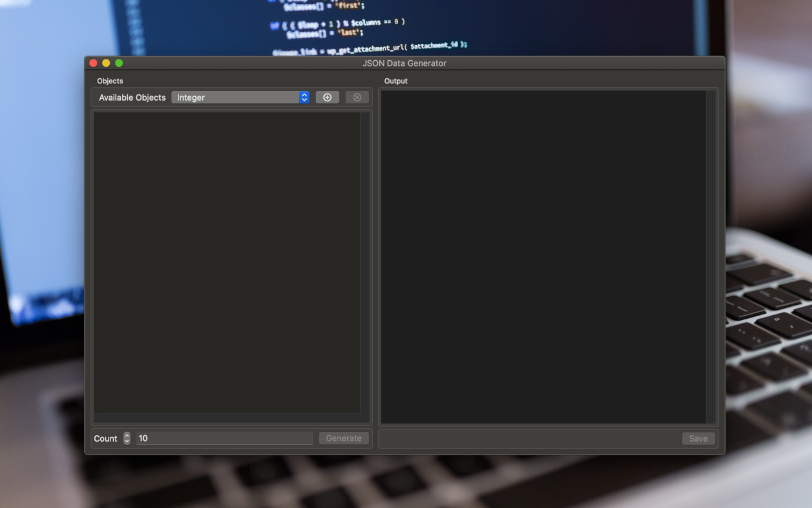Close the JSON Data Generator window
This screenshot has height=508, width=812.
tap(93, 63)
